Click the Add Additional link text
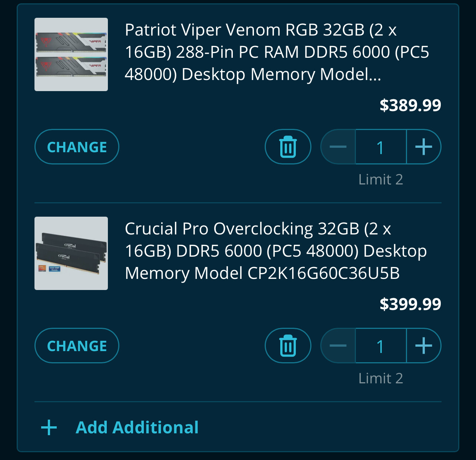This screenshot has width=476, height=460. click(x=137, y=427)
